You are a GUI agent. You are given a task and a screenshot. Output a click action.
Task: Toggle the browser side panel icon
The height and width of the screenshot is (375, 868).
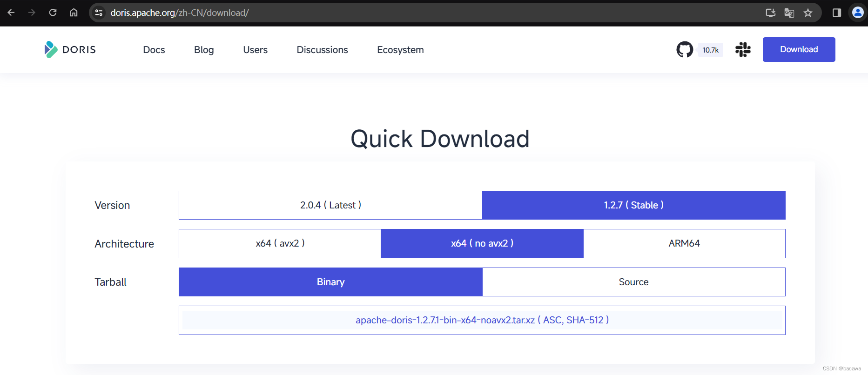point(837,13)
